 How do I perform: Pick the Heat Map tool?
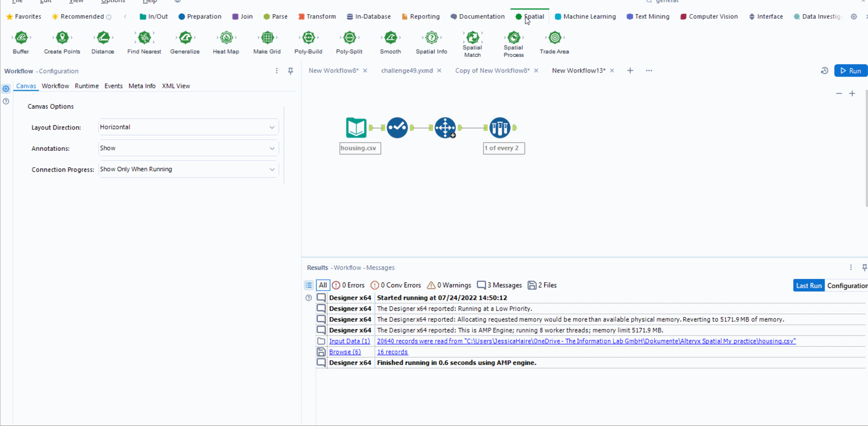click(226, 38)
